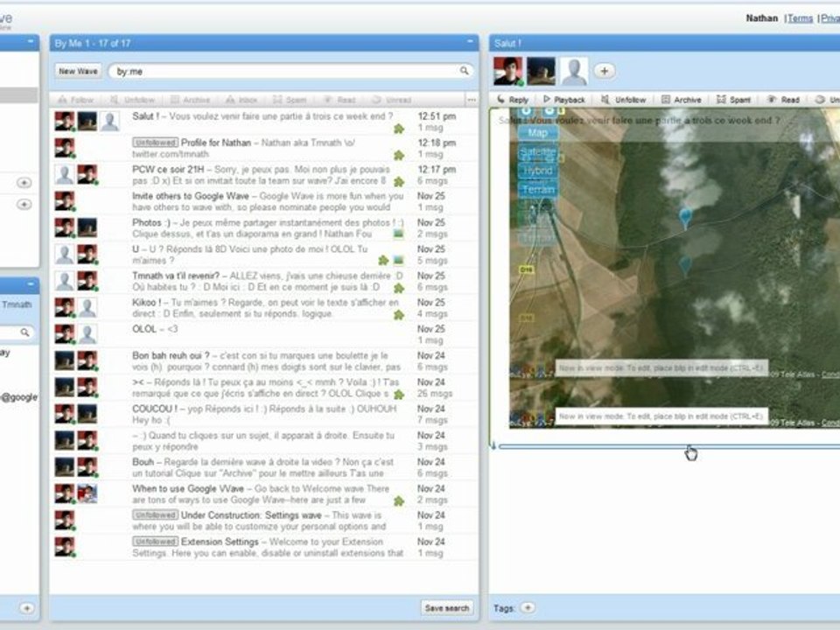
Task: Click the 12:51 pm timestamp
Action: click(437, 116)
